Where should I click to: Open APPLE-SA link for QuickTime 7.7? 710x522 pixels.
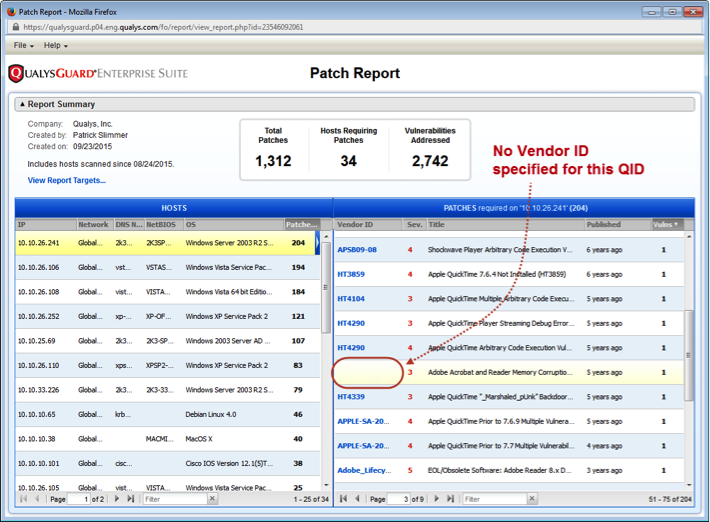tap(363, 446)
